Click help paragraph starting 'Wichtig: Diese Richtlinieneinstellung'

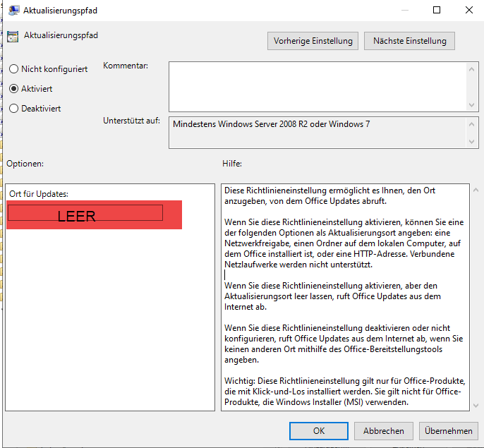pos(344,392)
